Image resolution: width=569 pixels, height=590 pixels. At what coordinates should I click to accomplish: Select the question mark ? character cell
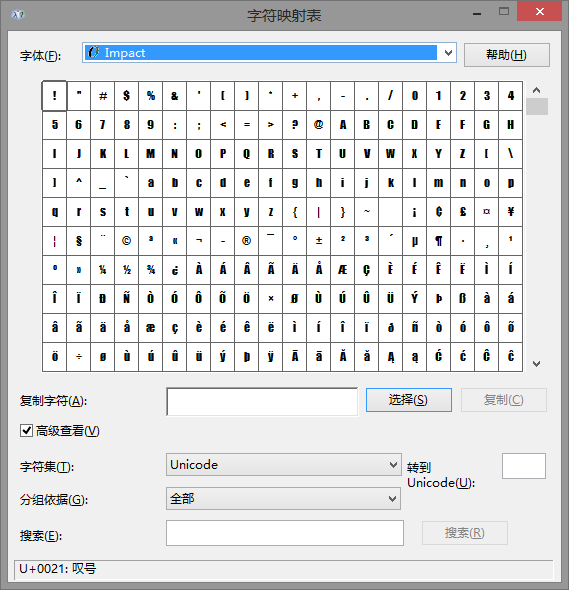pyautogui.click(x=295, y=125)
